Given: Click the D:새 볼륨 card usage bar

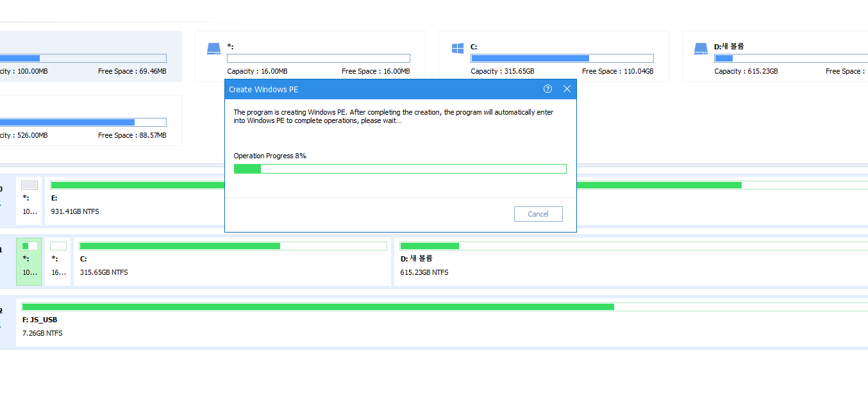Looking at the screenshot, I should click(x=791, y=58).
